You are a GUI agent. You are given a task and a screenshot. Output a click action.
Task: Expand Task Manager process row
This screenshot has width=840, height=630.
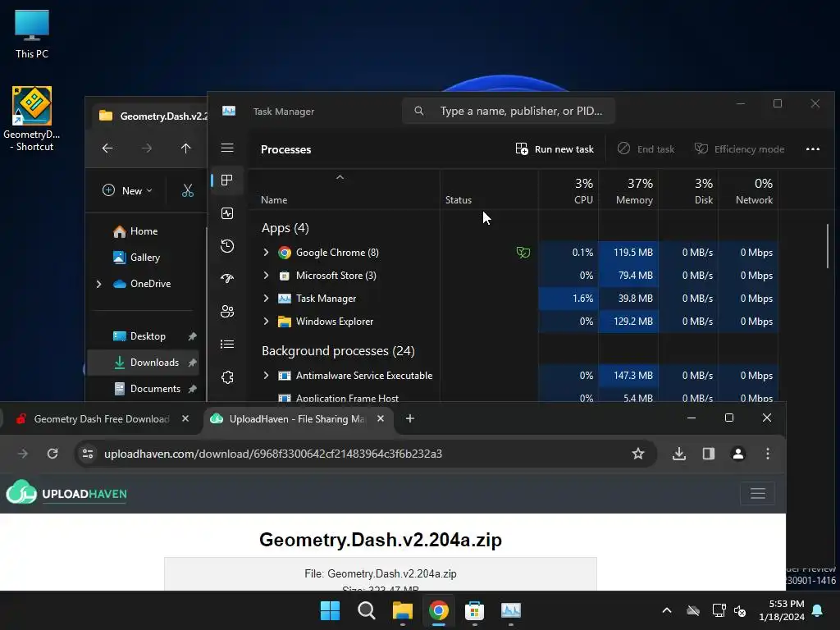click(x=266, y=299)
